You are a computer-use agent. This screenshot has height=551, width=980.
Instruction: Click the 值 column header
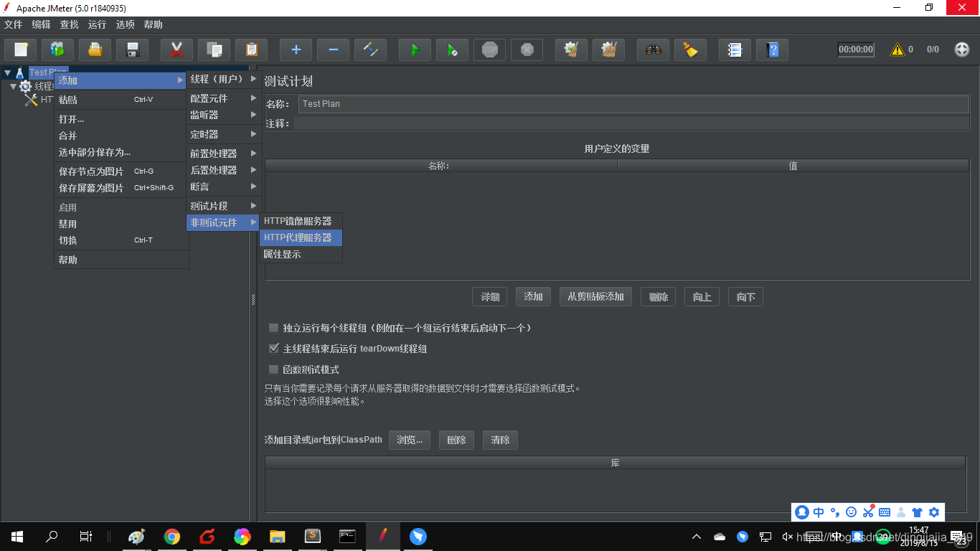pos(793,166)
